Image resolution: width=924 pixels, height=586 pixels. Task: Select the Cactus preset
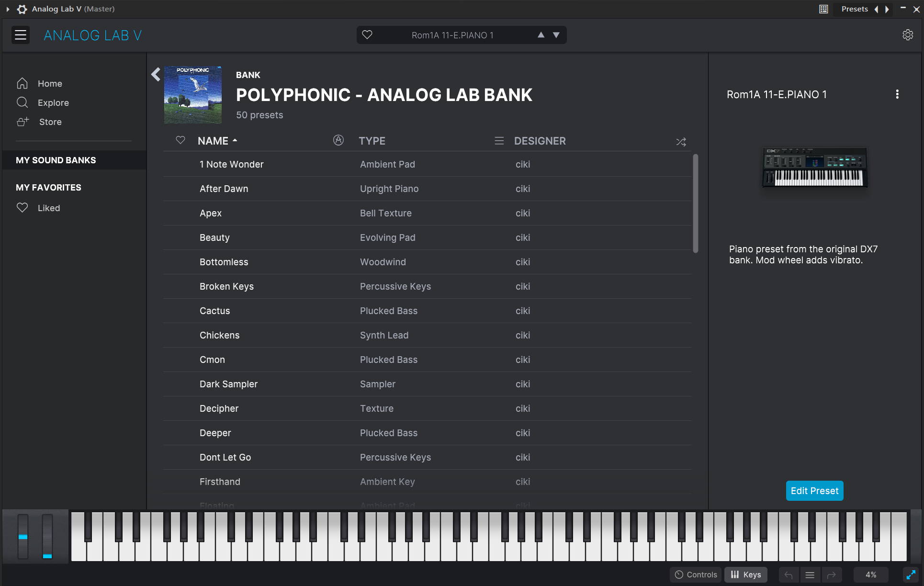[x=427, y=311]
